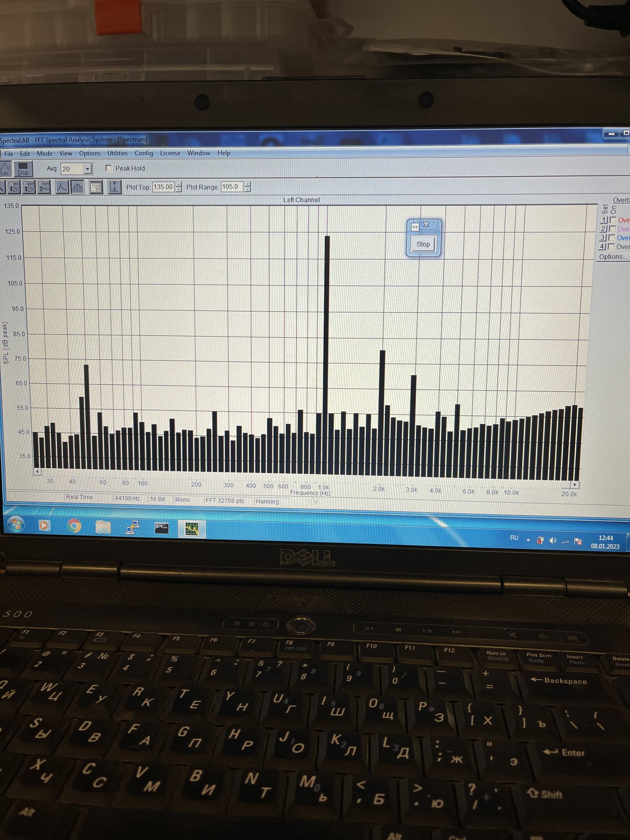Decrease Plot Range with down arrow

248,189
